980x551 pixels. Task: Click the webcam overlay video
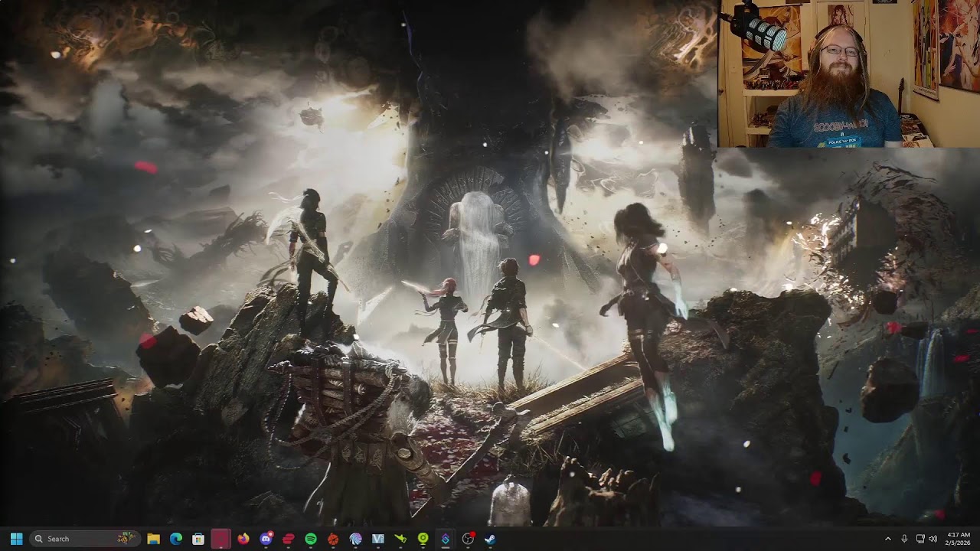849,73
